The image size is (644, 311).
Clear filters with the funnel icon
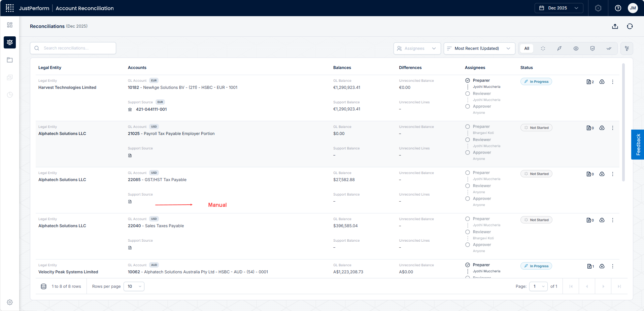pos(627,48)
